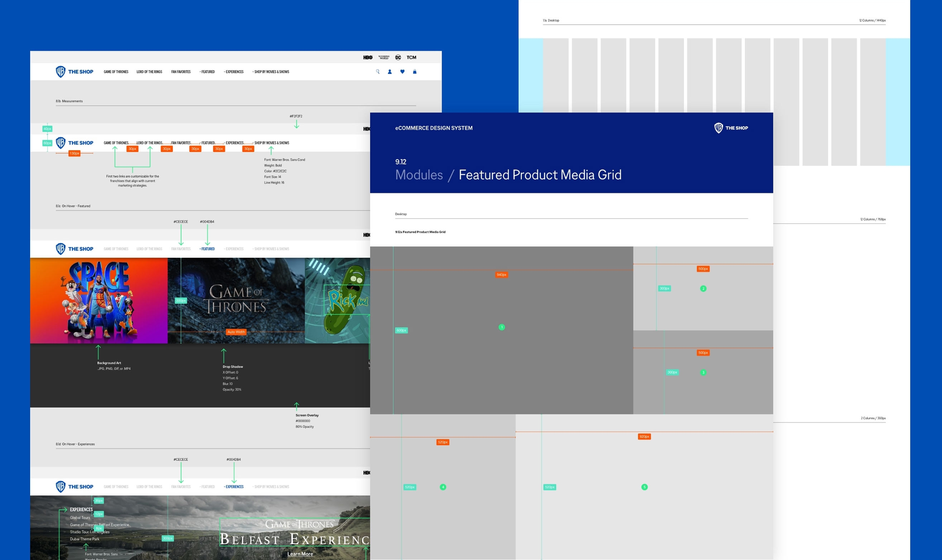
Task: Click WB The Shop logo in Hover Experiences navigation
Action: point(75,486)
